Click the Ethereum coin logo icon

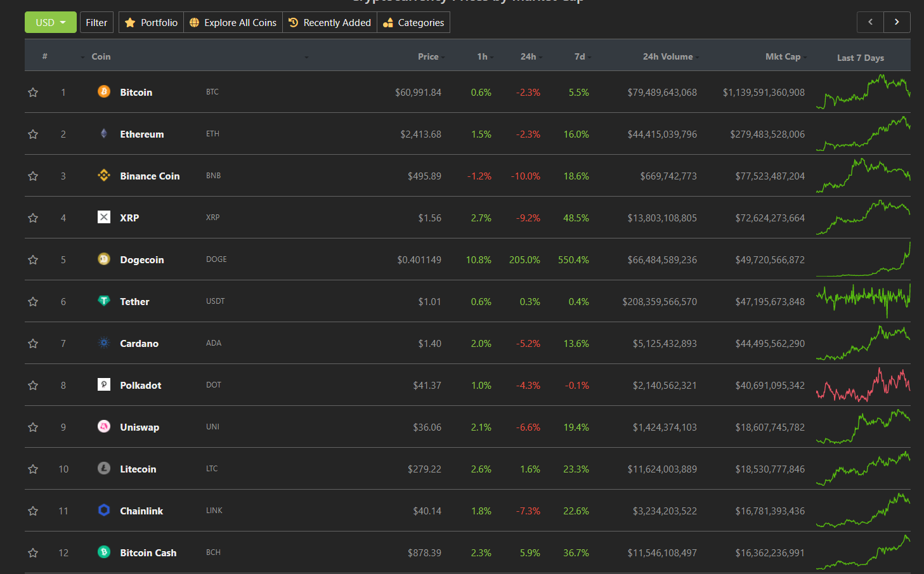(104, 134)
